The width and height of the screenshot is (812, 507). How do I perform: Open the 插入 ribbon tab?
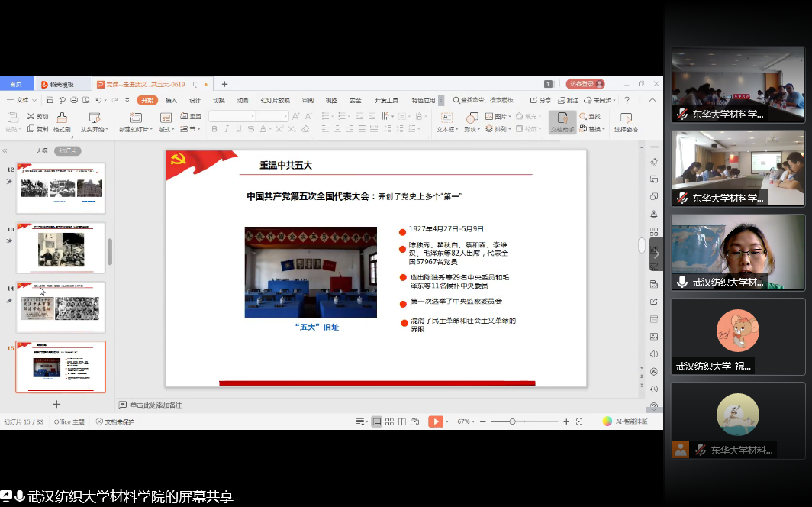pos(171,100)
